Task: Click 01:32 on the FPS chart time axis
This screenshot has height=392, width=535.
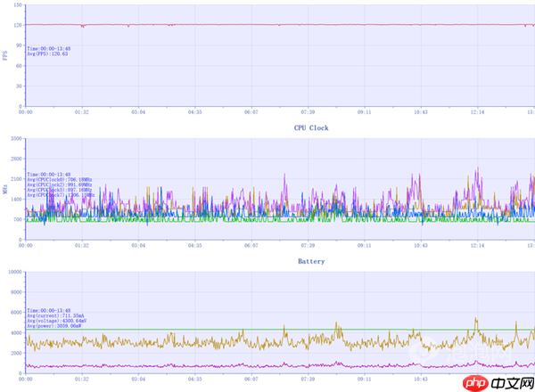Action: click(81, 112)
